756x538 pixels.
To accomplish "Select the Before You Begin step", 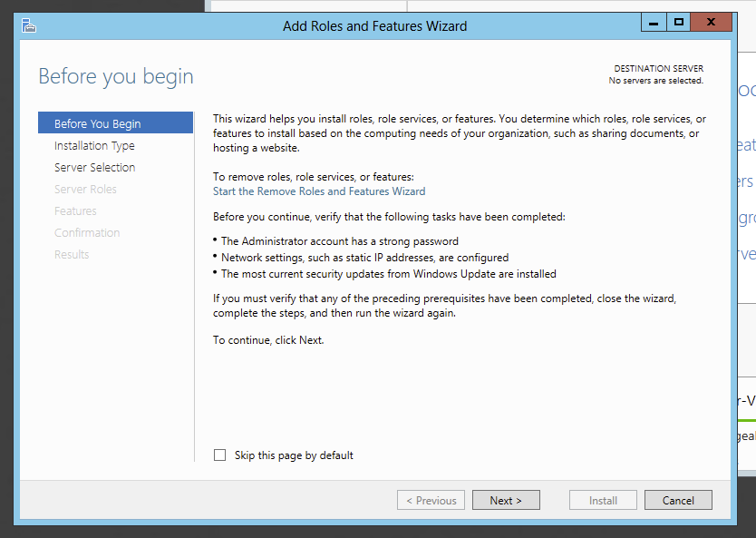I will [97, 124].
